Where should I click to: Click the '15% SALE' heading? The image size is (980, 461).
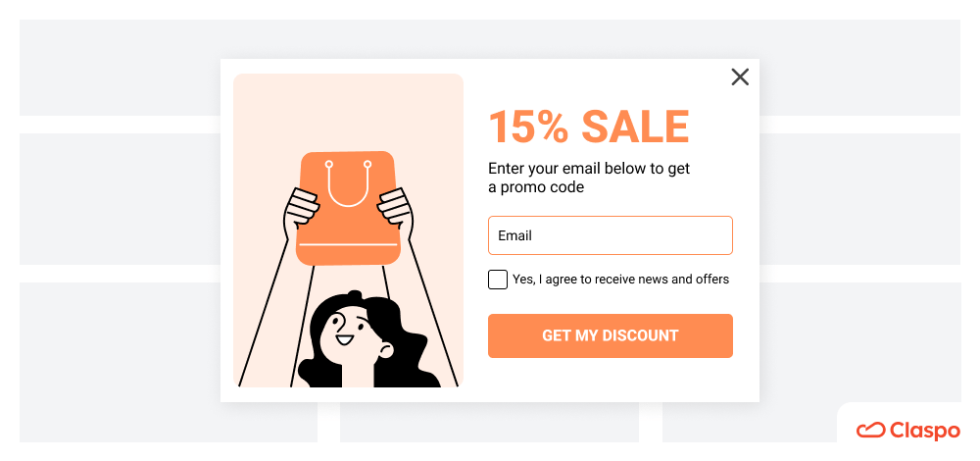[x=588, y=127]
